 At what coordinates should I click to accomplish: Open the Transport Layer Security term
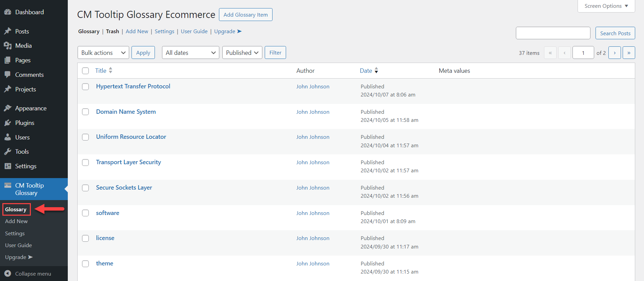pyautogui.click(x=128, y=162)
